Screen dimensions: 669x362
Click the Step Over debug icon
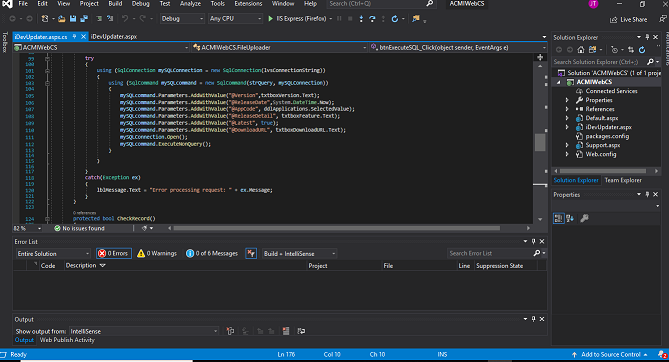pos(372,19)
